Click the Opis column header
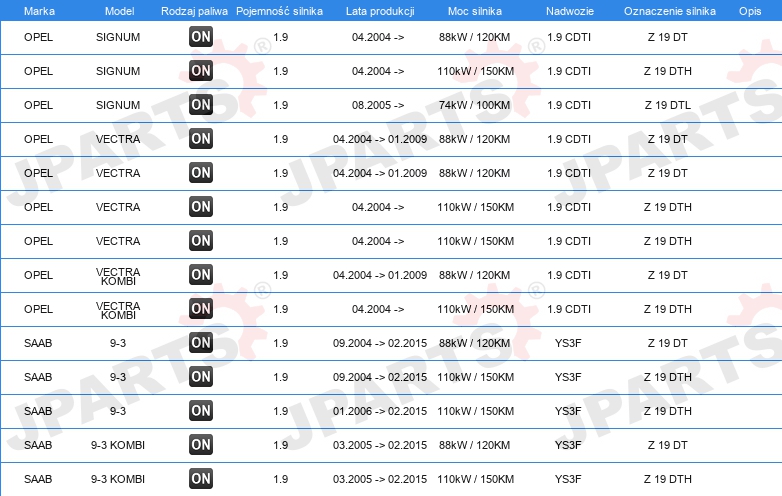The height and width of the screenshot is (496, 782). click(x=750, y=11)
